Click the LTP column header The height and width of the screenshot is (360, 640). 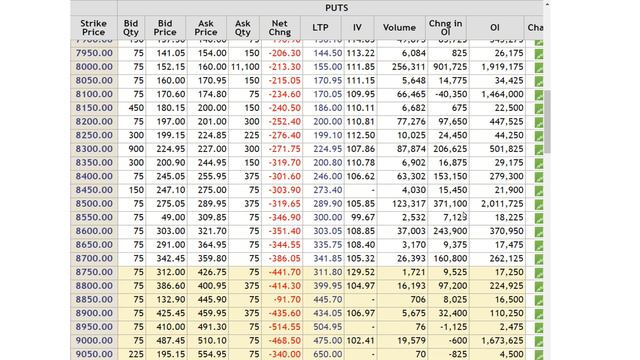point(320,28)
